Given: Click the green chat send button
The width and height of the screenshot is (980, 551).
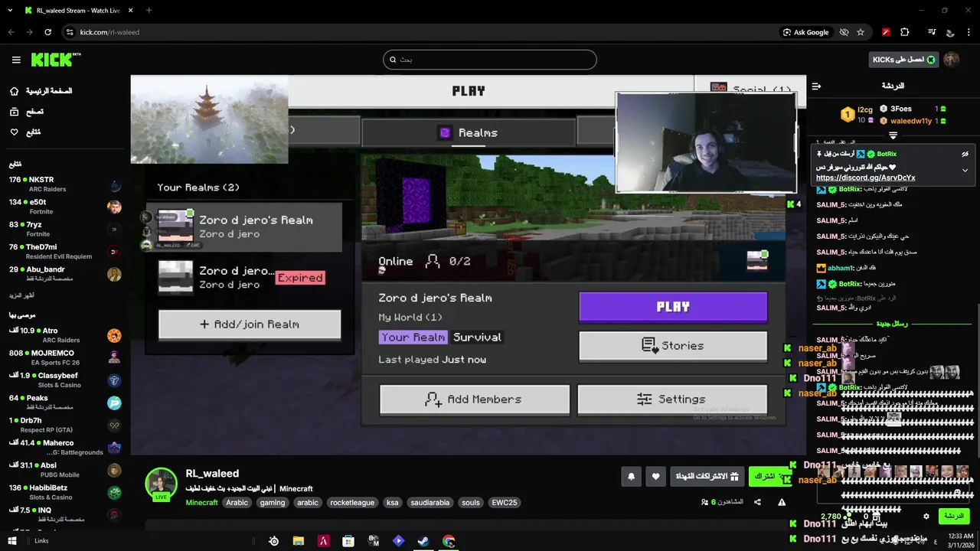Looking at the screenshot, I should (x=953, y=517).
